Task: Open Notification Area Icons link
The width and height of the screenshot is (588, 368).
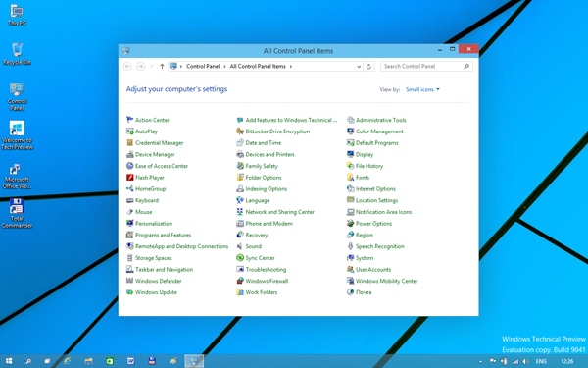Action: point(383,212)
